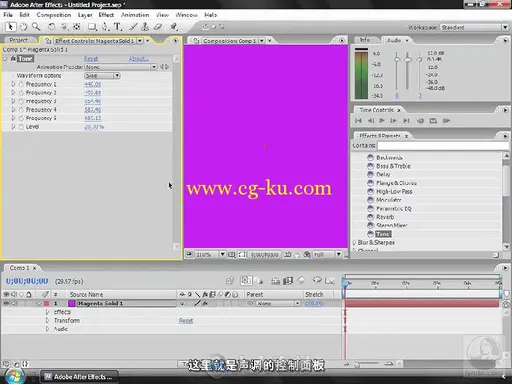Select the Zoom magnifier tool
Image resolution: width=512 pixels, height=384 pixels.
click(x=36, y=27)
